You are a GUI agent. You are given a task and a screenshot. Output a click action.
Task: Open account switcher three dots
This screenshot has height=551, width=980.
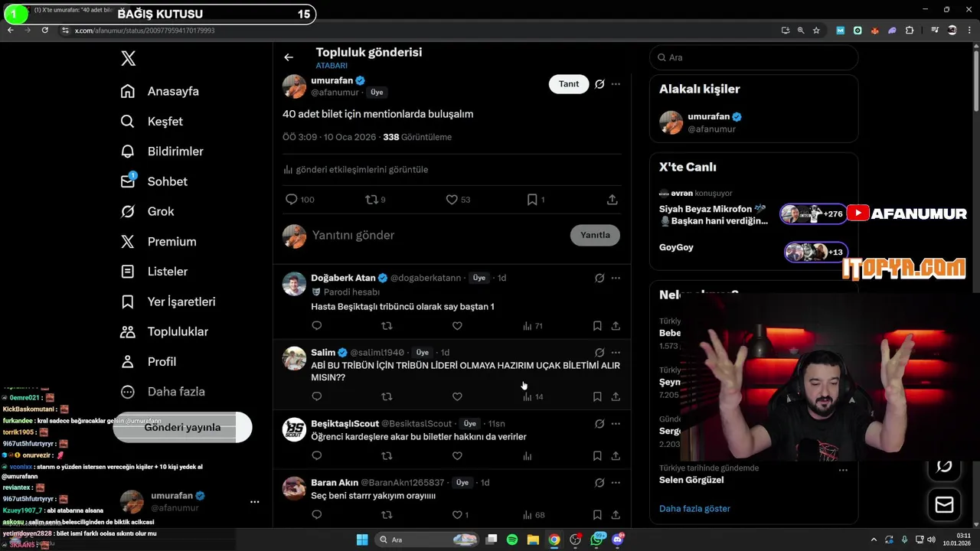pyautogui.click(x=254, y=502)
